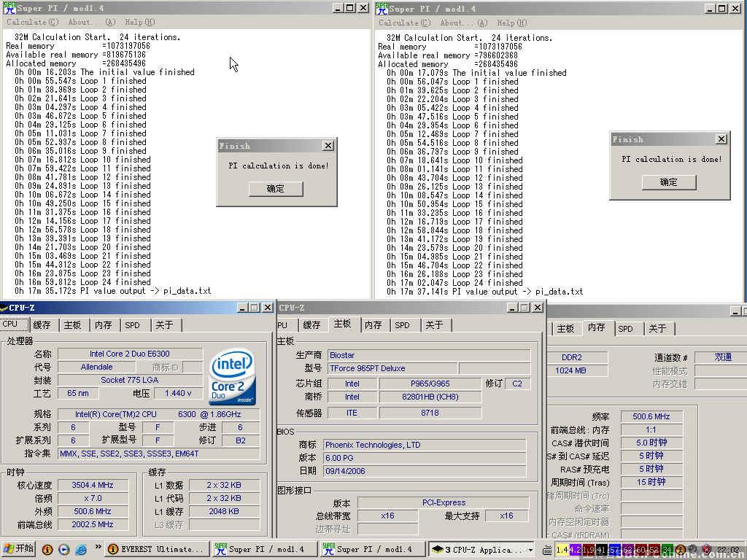Click the Biostar manufacturer field

[429, 355]
